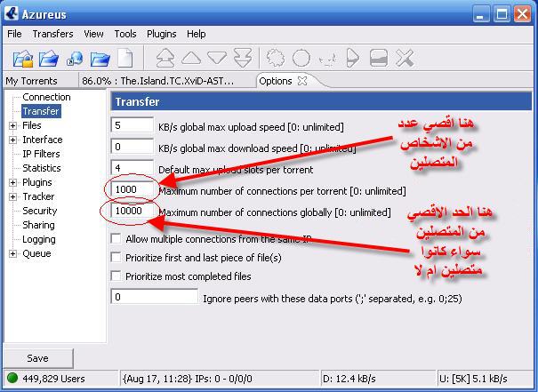Select Files in options tree
538x392 pixels.
click(x=32, y=125)
